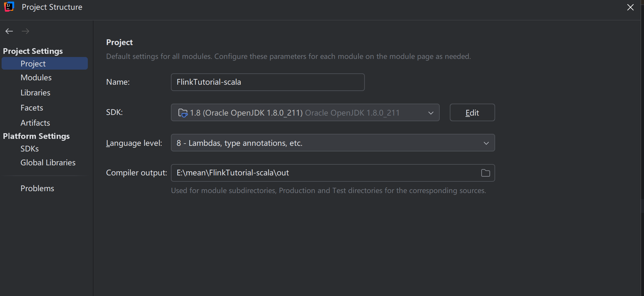
Task: Click the 'Default settings for all modules' description
Action: coord(288,56)
